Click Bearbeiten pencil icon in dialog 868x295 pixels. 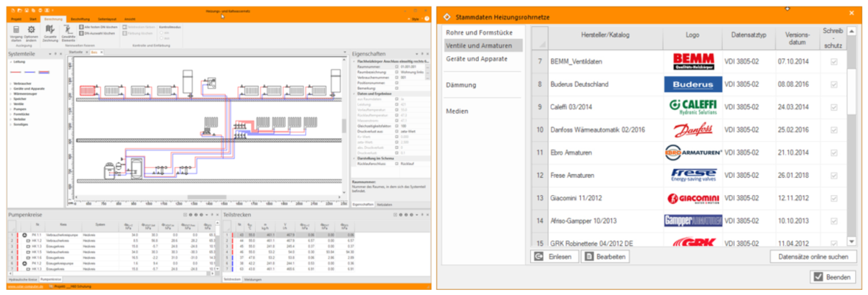coord(590,256)
